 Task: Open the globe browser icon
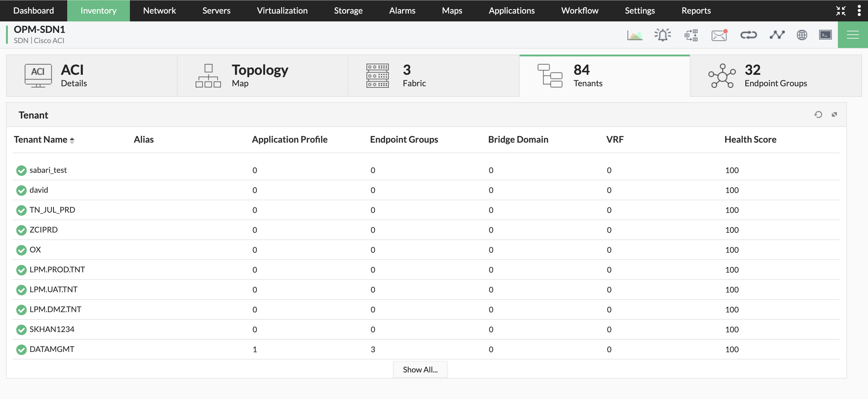[x=802, y=35]
